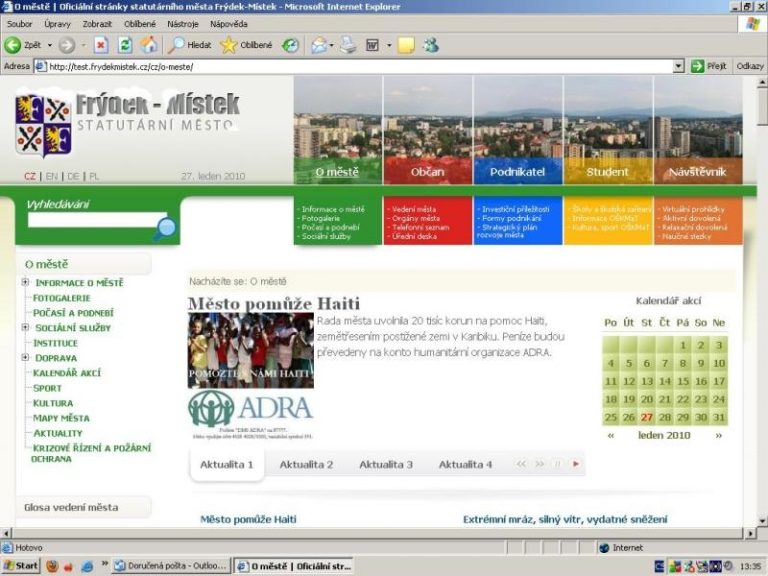Open the address bar dropdown arrow

tap(679, 66)
